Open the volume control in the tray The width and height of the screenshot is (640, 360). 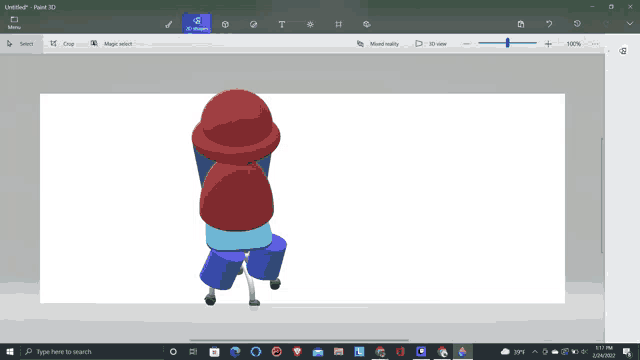point(584,351)
